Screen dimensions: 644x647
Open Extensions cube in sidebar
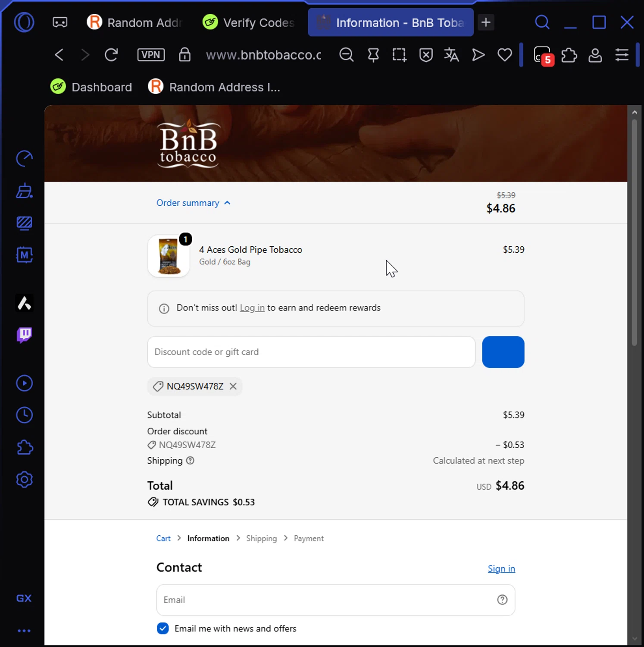click(25, 447)
